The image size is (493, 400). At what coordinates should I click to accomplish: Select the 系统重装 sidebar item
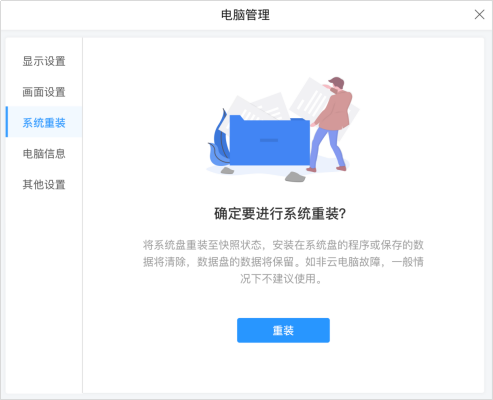[44, 123]
